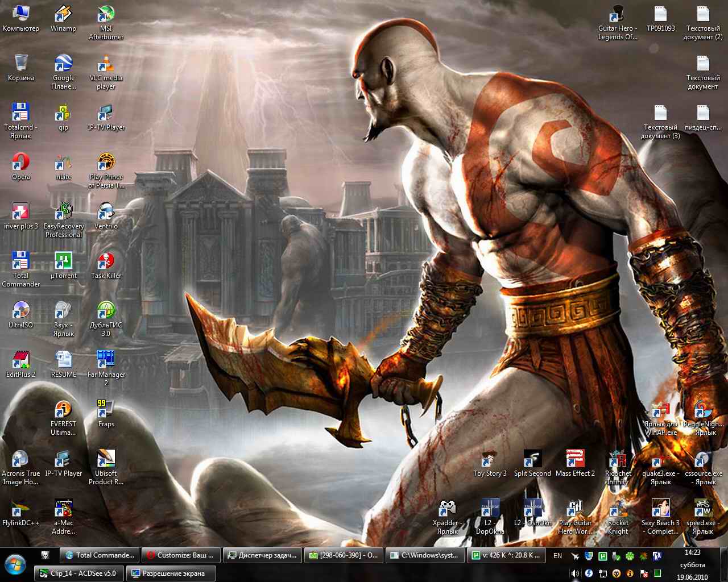Open the EN language indicator menu
The image size is (728, 582).
point(557,556)
